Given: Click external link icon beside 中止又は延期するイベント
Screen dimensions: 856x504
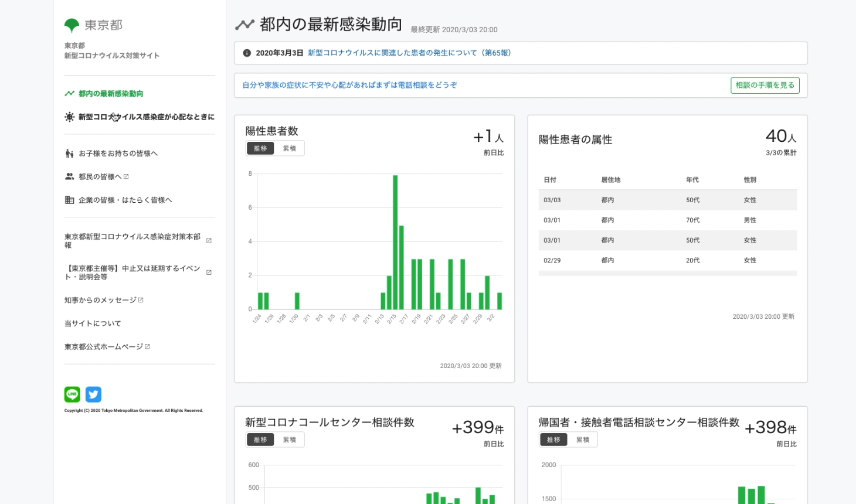Looking at the screenshot, I should [209, 273].
